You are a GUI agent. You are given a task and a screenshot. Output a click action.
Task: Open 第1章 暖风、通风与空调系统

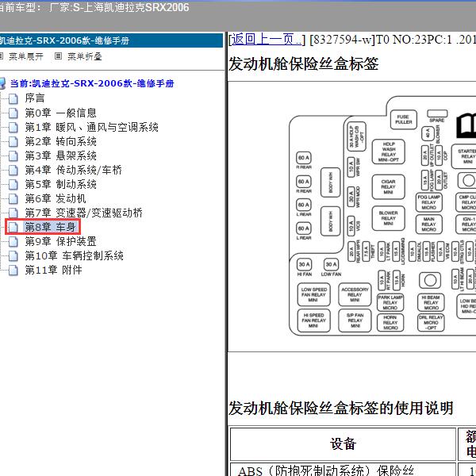pyautogui.click(x=91, y=127)
